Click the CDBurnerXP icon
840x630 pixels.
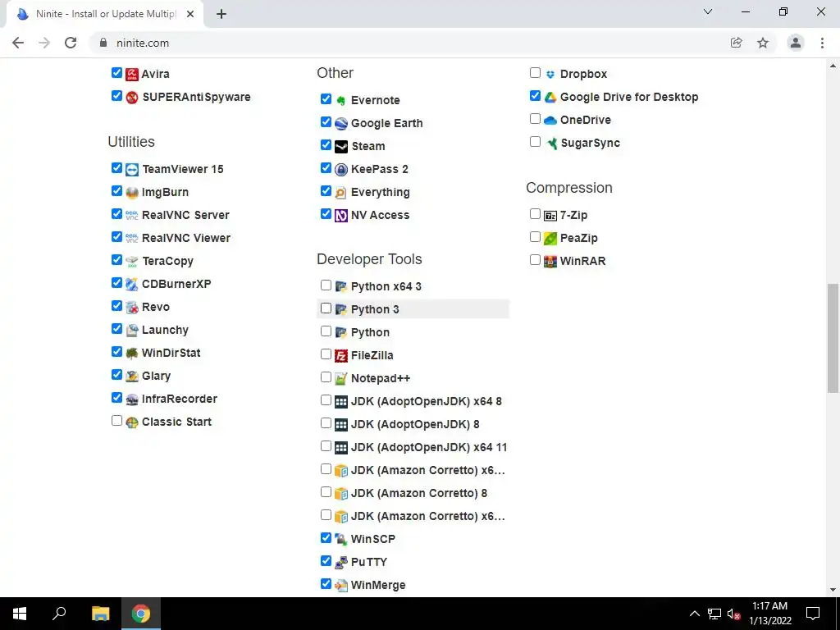[132, 284]
